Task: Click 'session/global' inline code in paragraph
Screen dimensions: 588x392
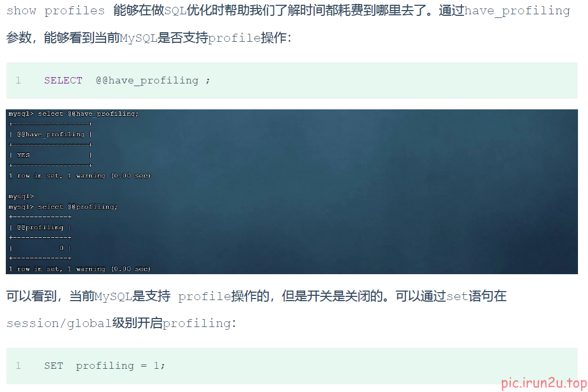Action: pos(59,323)
